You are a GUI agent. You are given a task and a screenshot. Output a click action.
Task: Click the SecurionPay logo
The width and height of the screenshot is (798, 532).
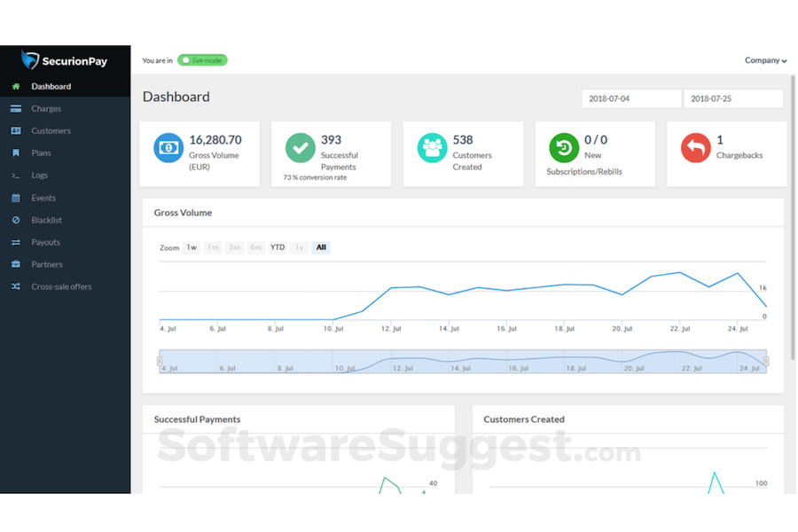coord(66,60)
